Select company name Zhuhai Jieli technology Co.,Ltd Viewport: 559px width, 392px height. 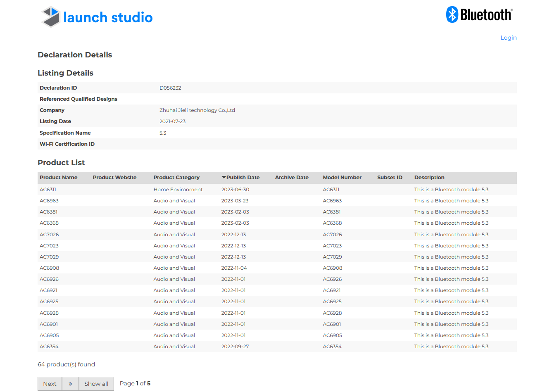coord(197,110)
